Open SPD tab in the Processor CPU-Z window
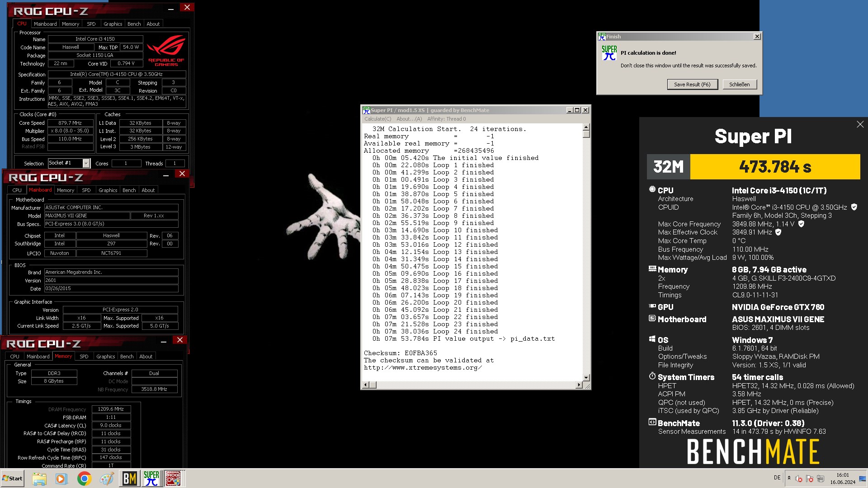The image size is (868, 488). pos(91,24)
